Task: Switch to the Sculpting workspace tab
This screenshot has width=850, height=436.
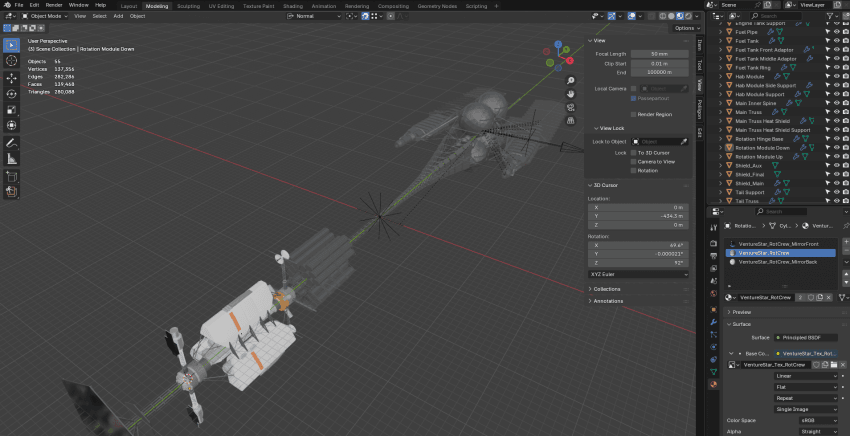Action: point(189,7)
